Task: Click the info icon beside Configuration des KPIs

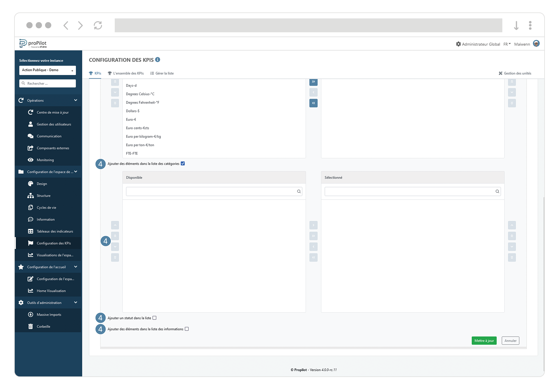Action: click(158, 60)
